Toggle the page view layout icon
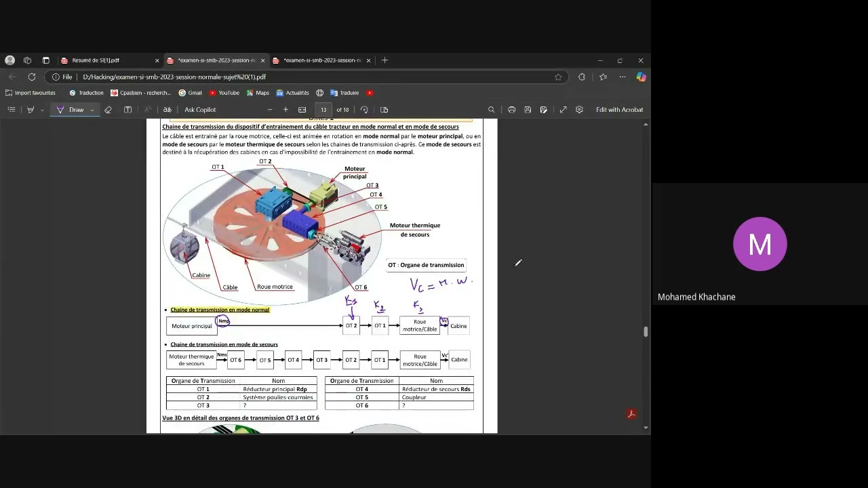The image size is (868, 488). (384, 110)
